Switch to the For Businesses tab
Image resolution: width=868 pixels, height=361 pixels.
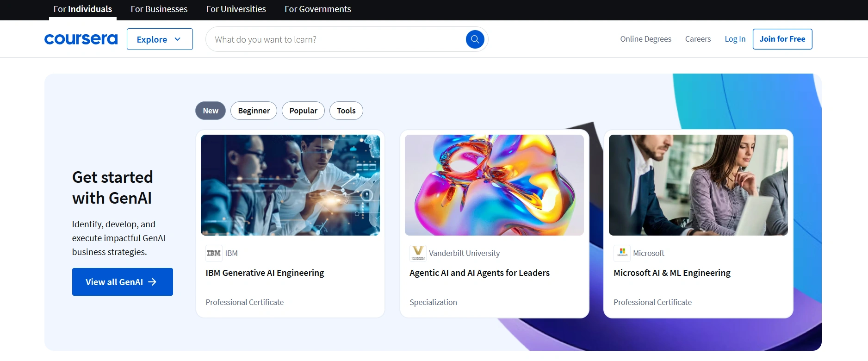[x=159, y=9]
